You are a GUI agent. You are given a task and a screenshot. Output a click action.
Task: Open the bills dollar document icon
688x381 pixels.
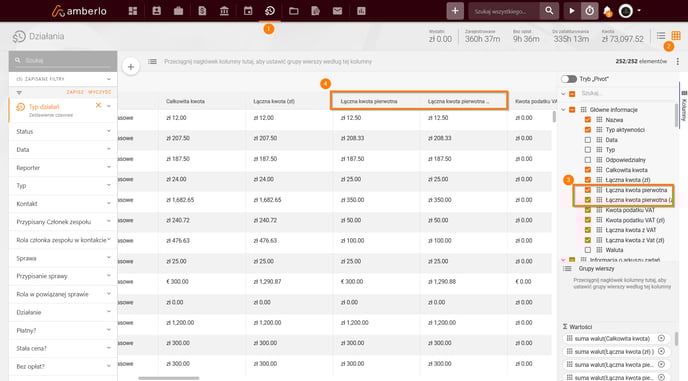[202, 11]
